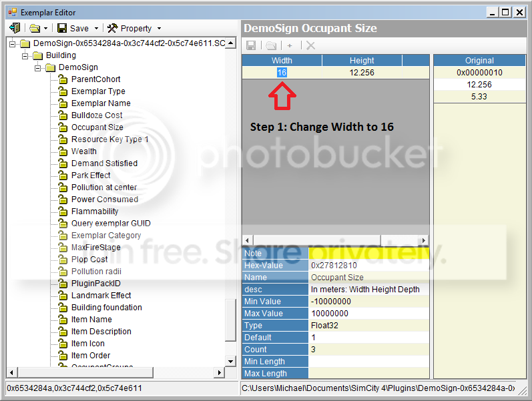Open the Save dropdown arrow
532x401 pixels.
[96, 29]
